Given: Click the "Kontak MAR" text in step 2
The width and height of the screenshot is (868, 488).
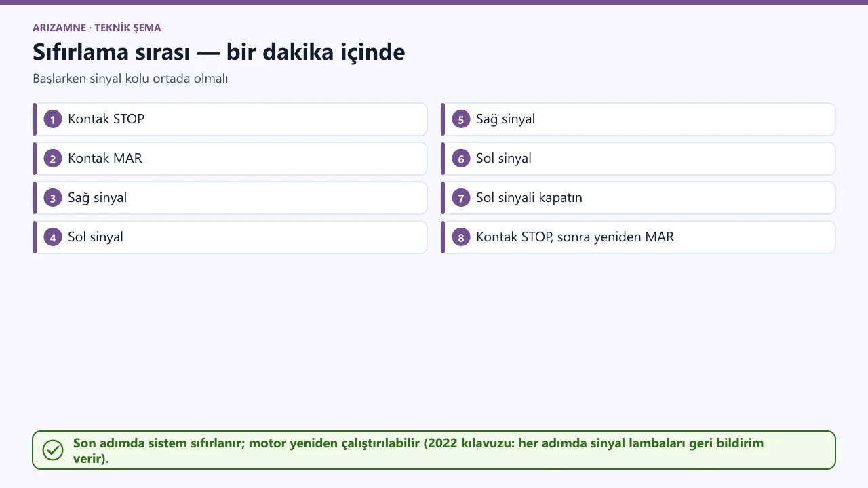Looking at the screenshot, I should (105, 159).
